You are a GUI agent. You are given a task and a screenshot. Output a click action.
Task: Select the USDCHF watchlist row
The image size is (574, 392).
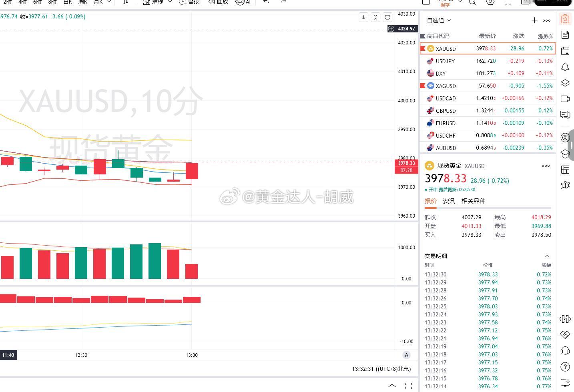pos(488,135)
